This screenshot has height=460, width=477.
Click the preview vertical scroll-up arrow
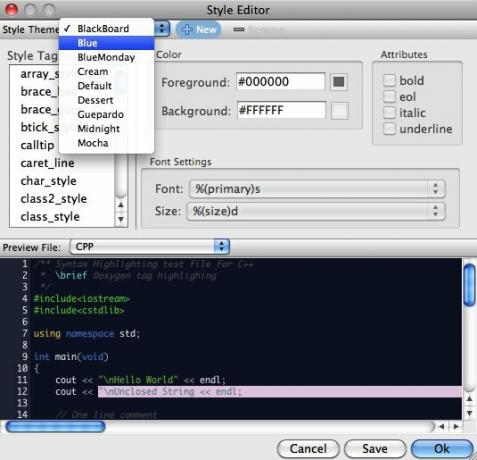pyautogui.click(x=469, y=398)
